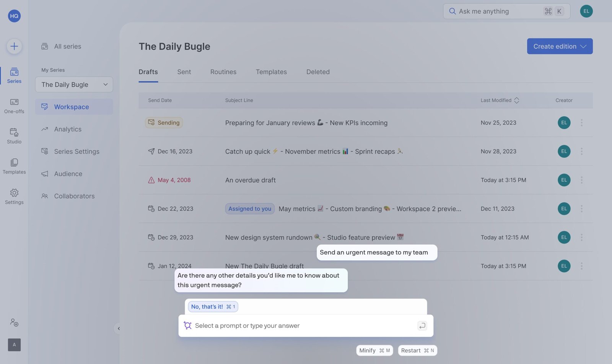
Task: Click EL creator avatar in January reviews row
Action: 564,122
